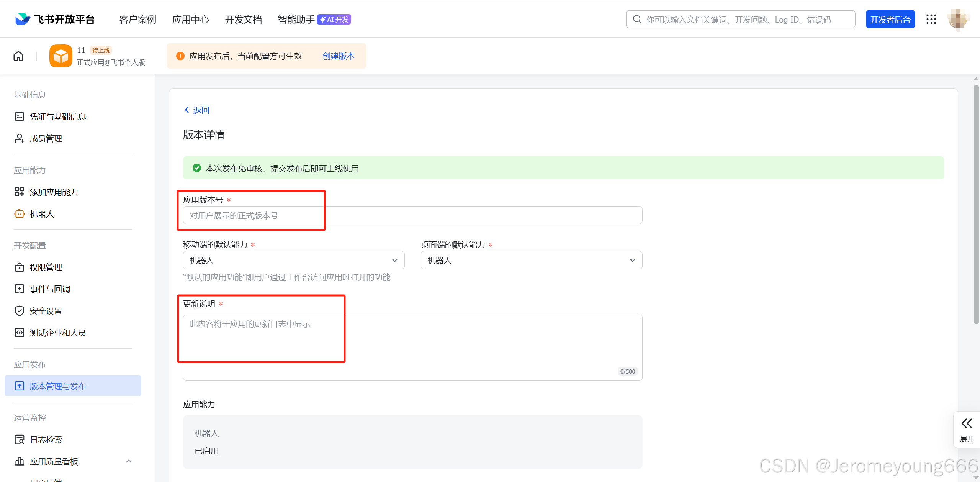Click the 安全设置 shield icon
Viewport: 980px width, 482px height.
(19, 311)
